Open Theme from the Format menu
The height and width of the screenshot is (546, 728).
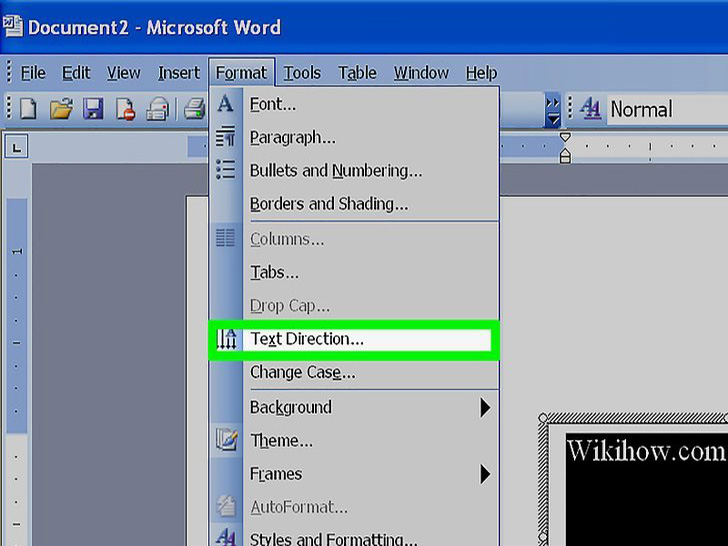coord(354,441)
